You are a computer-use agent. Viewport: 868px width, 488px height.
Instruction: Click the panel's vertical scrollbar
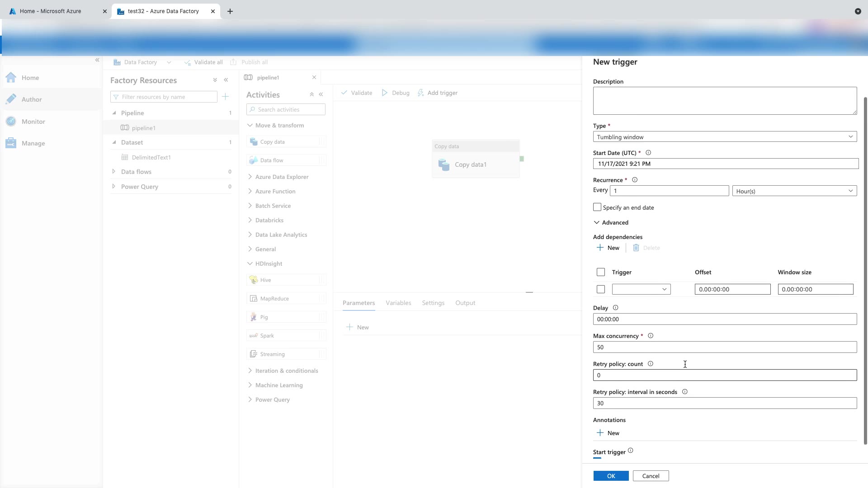(x=865, y=271)
